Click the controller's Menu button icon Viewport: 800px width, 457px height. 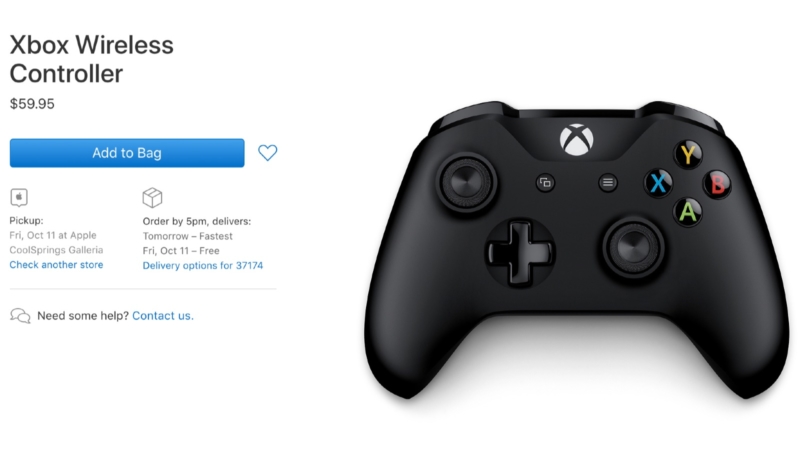point(608,183)
